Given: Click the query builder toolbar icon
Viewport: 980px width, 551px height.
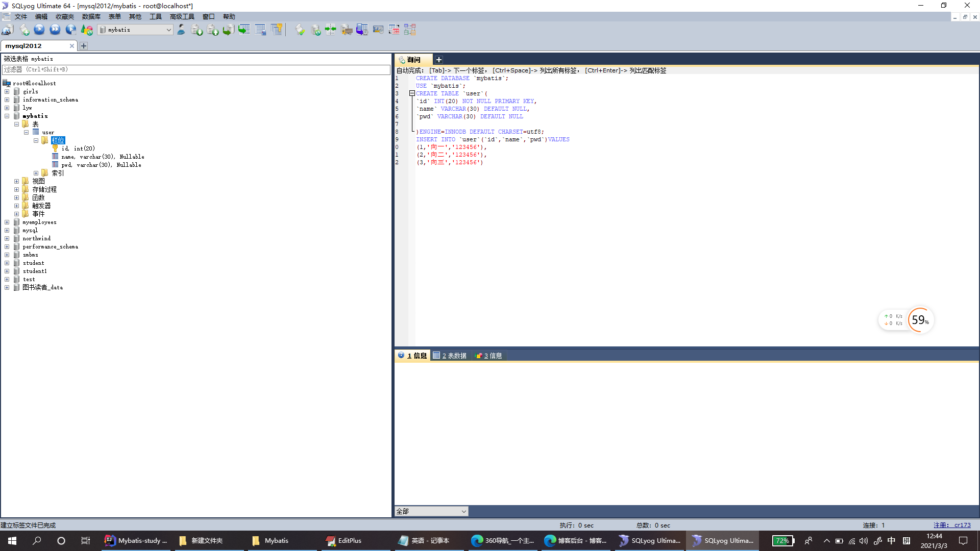Looking at the screenshot, I should pyautogui.click(x=394, y=30).
